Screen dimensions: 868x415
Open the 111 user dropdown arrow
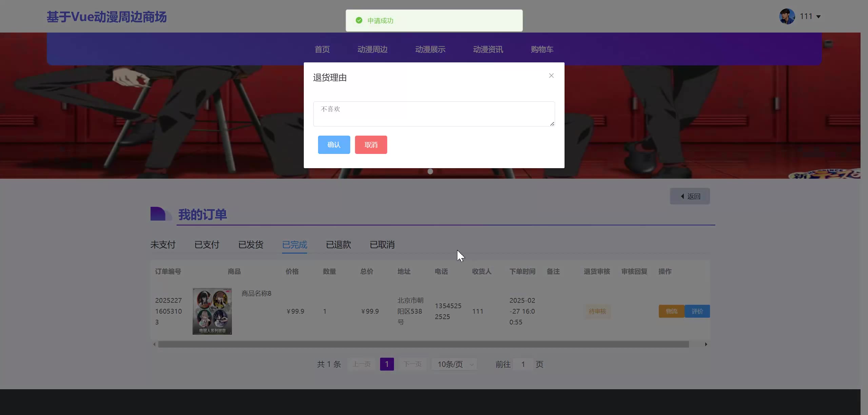[818, 17]
